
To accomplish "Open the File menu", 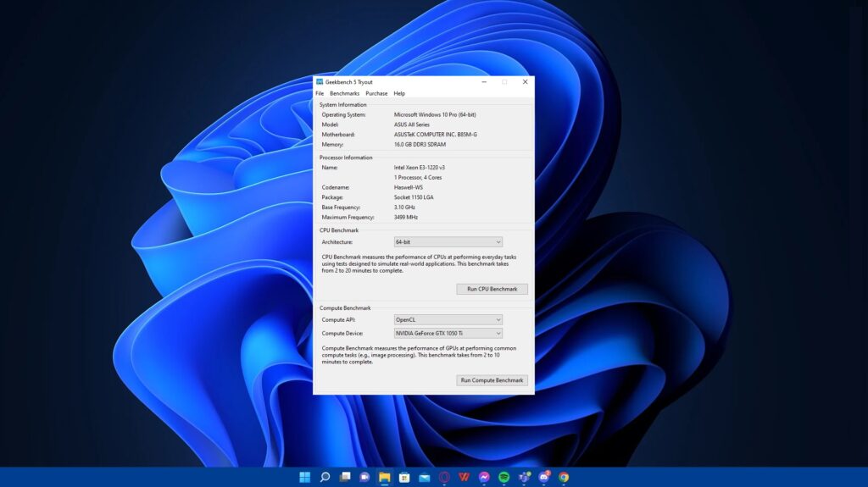I will pyautogui.click(x=320, y=93).
